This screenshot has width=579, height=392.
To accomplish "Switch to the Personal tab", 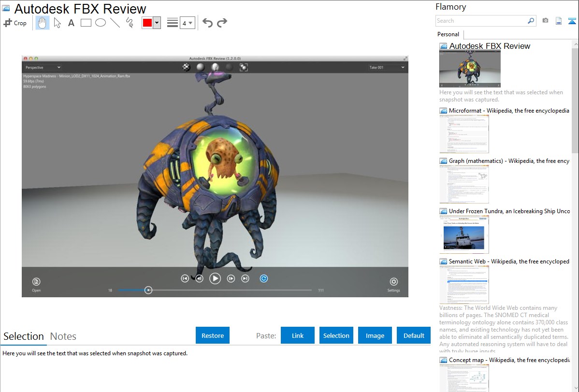I will coord(448,34).
